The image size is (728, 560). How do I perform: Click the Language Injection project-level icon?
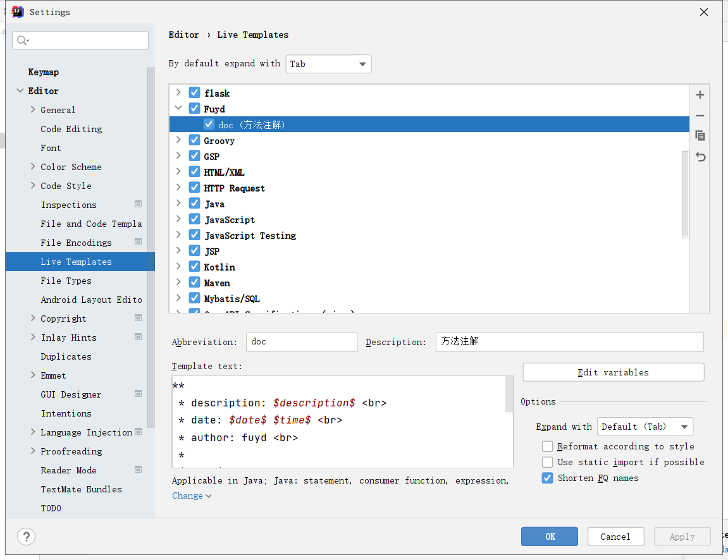click(138, 432)
